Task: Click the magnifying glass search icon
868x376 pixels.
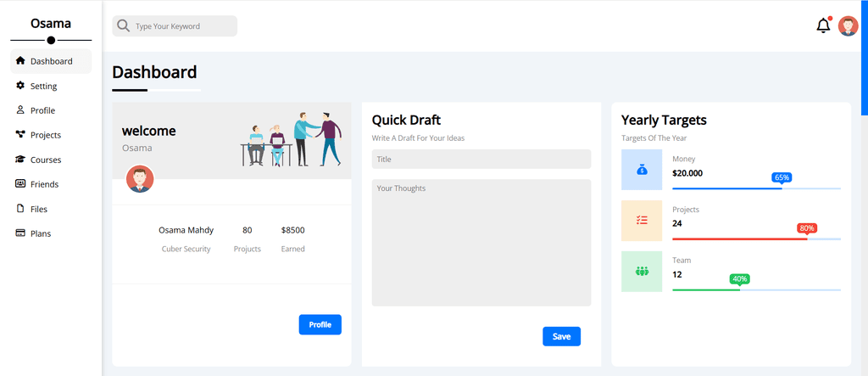Action: [x=124, y=26]
